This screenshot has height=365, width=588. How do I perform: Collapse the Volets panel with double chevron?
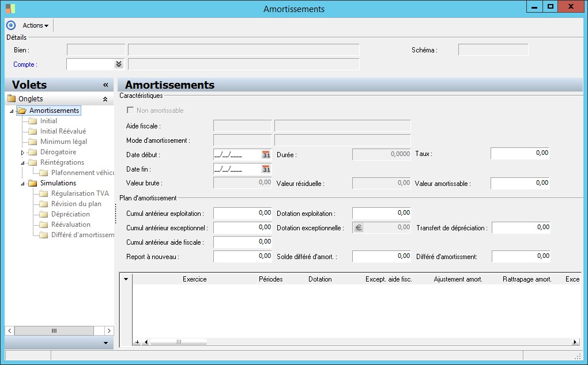tap(105, 85)
